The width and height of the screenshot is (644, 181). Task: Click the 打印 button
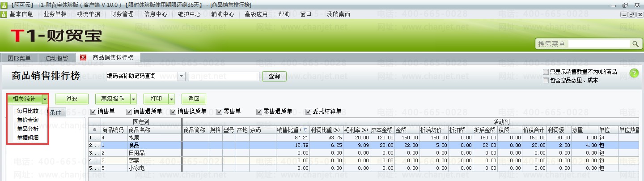156,99
